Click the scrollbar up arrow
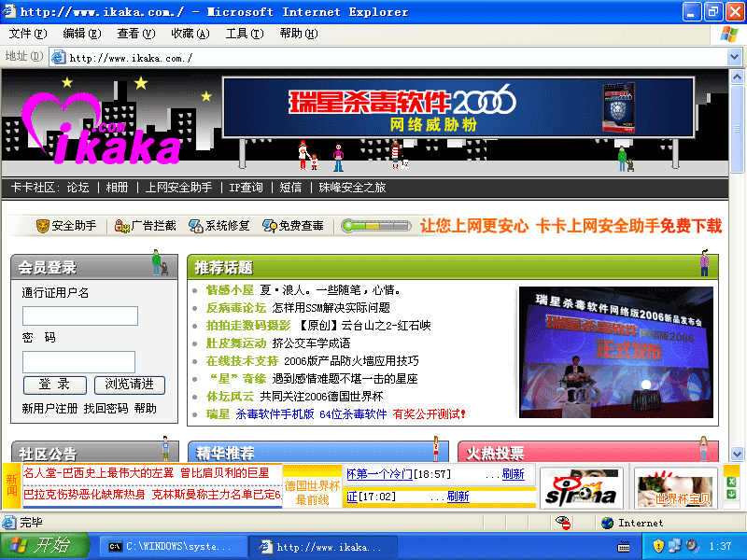This screenshot has width=747, height=560. 737,77
